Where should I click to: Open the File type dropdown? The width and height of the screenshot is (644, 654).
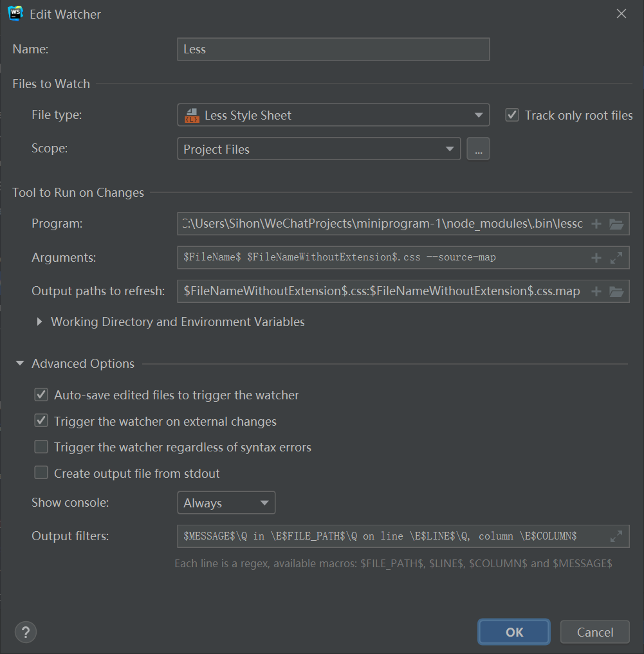(x=478, y=114)
